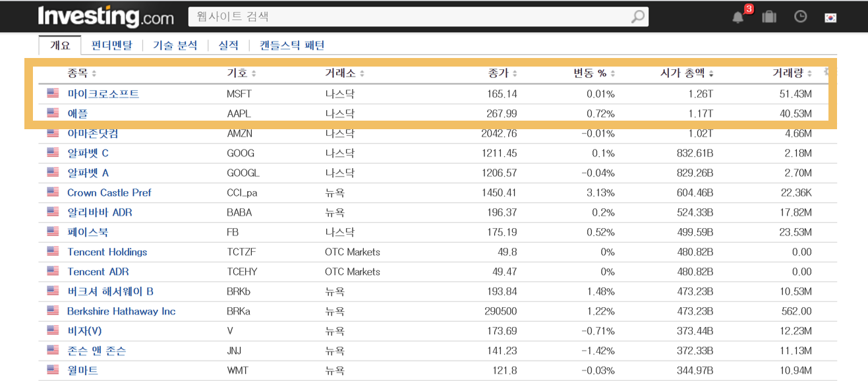
Task: Open the Berkshire Hathaway Inc link
Action: (x=121, y=311)
